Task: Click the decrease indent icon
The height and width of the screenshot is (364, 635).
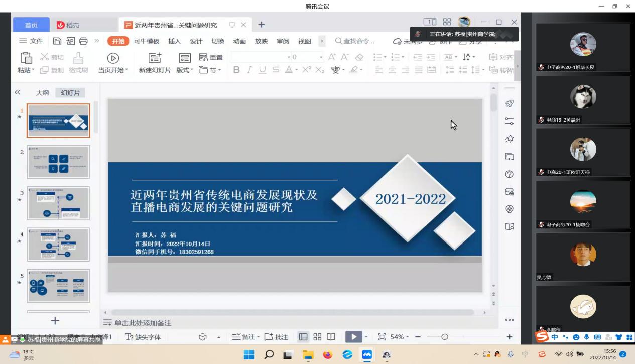Action: pyautogui.click(x=418, y=57)
